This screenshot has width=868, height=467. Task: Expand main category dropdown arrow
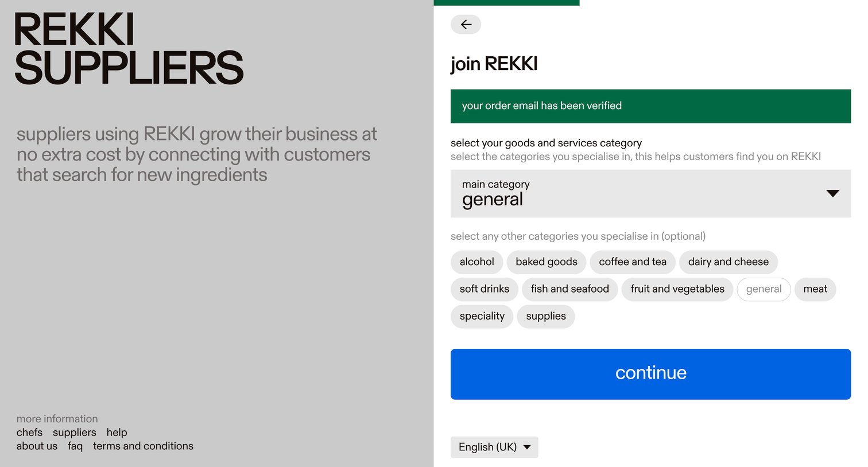pyautogui.click(x=832, y=193)
